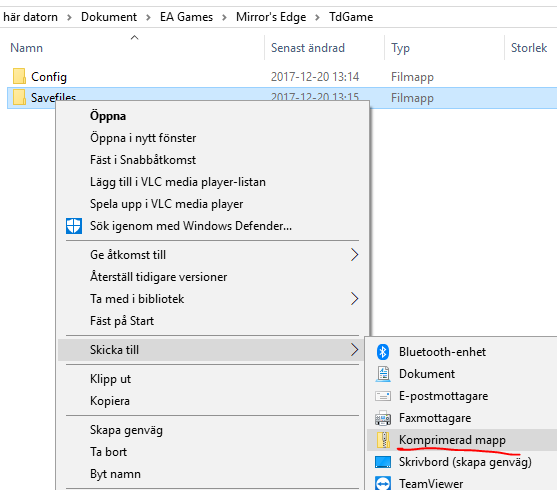This screenshot has width=557, height=490.
Task: Expand the Ta med i bibliotek arrow
Action: [354, 299]
